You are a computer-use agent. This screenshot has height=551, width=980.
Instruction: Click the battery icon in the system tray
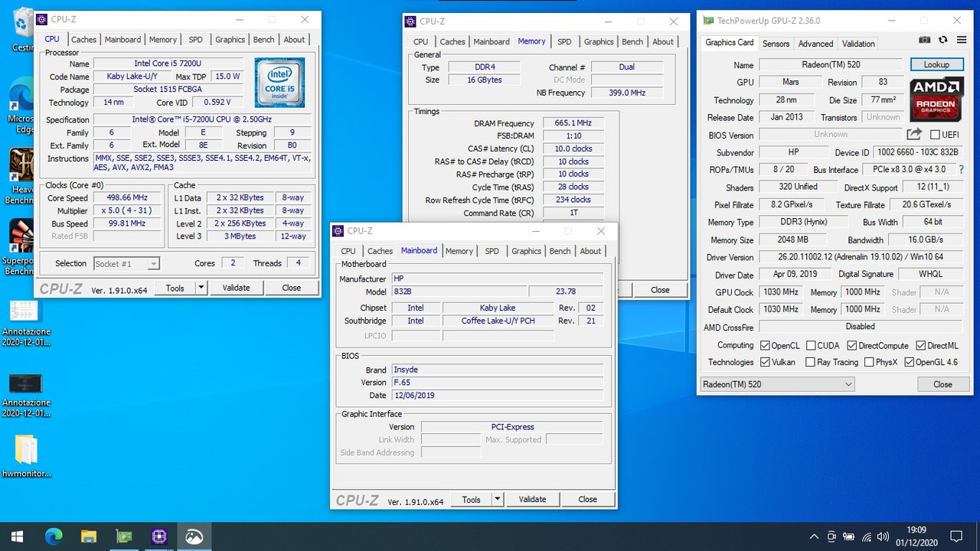850,536
